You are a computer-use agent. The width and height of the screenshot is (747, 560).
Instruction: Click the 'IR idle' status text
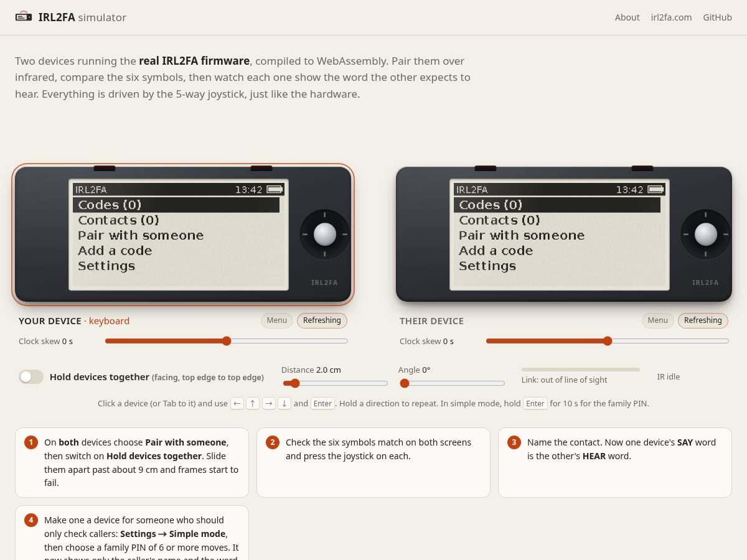click(x=669, y=376)
